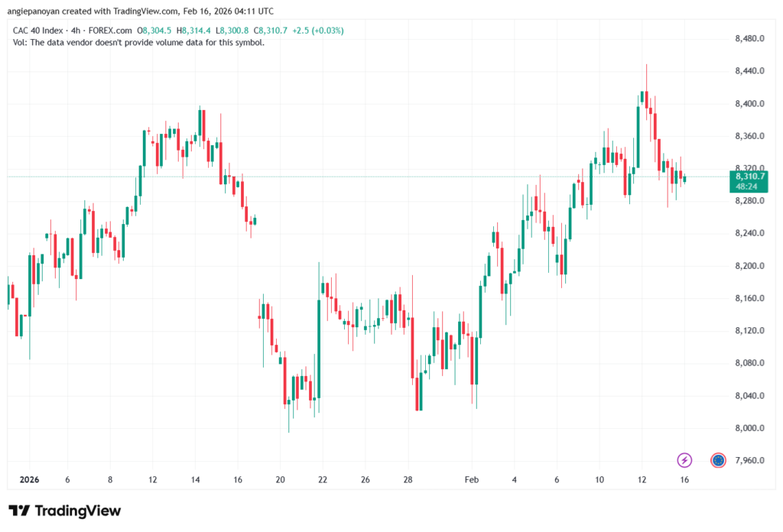Click the volume data unavailable message
This screenshot has height=532, width=783.
(x=139, y=43)
